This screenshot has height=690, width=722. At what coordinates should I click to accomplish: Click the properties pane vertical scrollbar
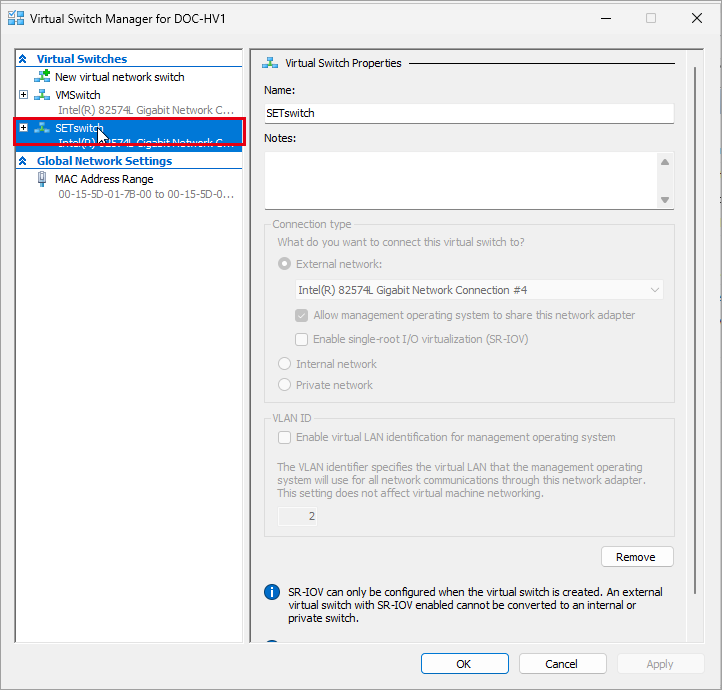pos(695,330)
